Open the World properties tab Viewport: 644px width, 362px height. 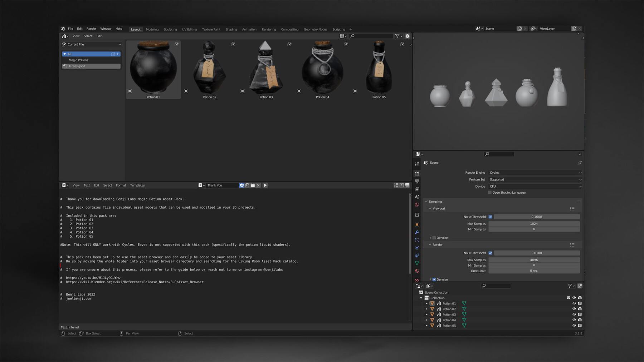(x=417, y=205)
